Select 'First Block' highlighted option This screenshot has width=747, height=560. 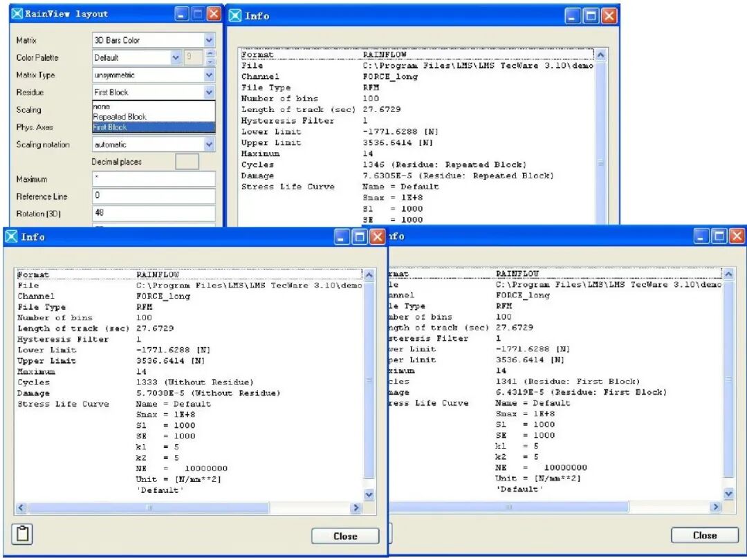[x=154, y=127]
